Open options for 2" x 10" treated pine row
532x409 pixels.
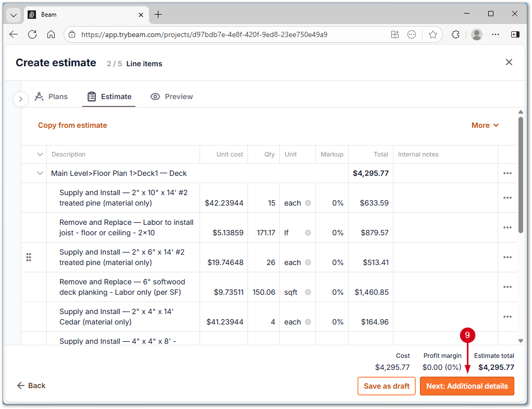507,198
